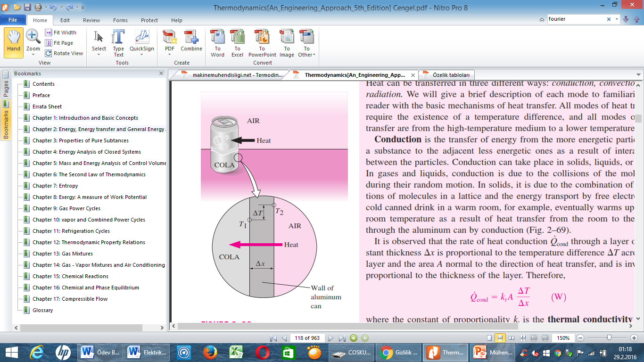Click Print icon in quick access toolbar
Image resolution: width=644 pixels, height=362 pixels.
(38, 7)
